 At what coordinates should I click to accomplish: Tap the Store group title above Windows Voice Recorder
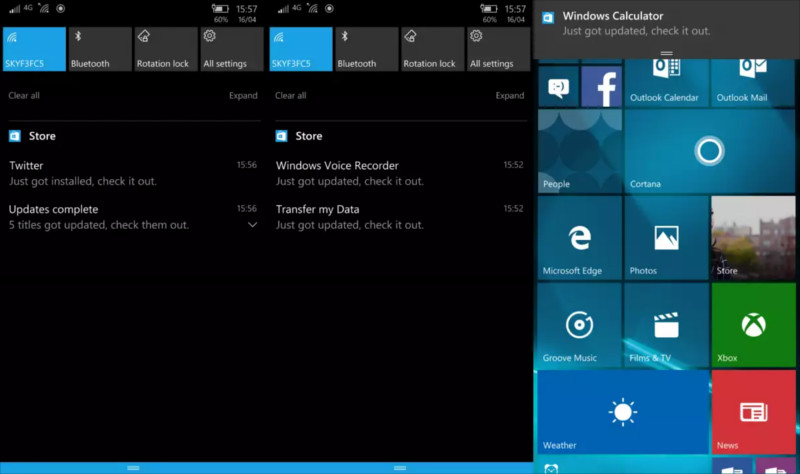click(309, 136)
